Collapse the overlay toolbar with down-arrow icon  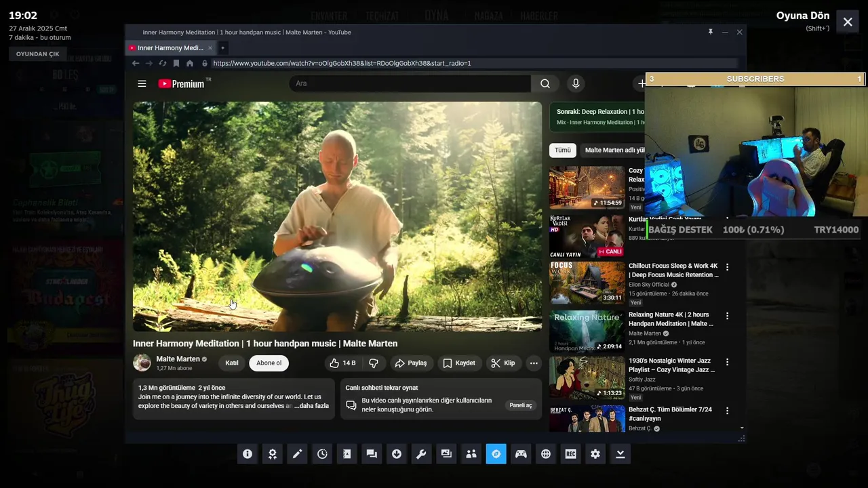[x=620, y=454]
